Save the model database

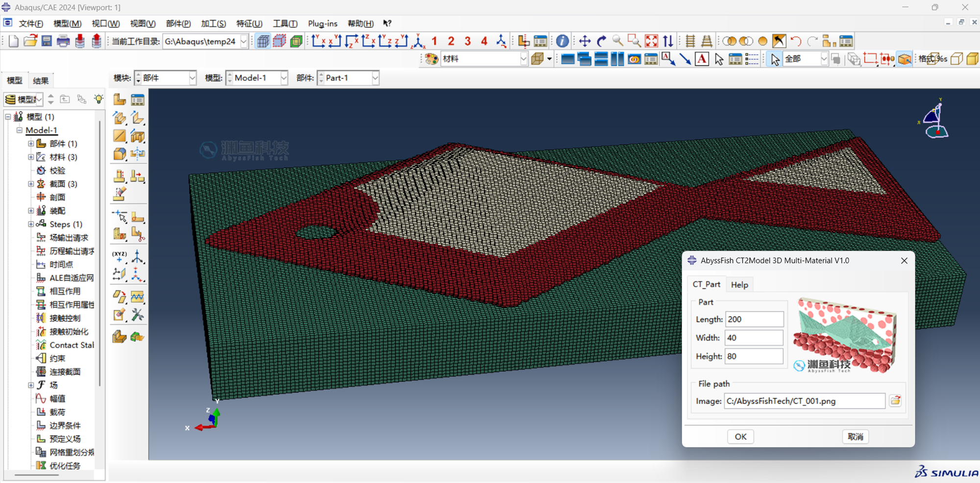point(47,41)
